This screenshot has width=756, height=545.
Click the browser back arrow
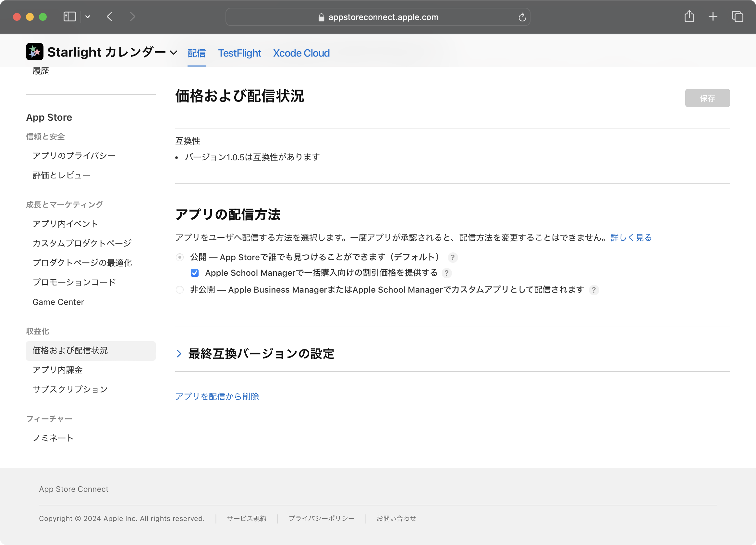[x=110, y=17]
